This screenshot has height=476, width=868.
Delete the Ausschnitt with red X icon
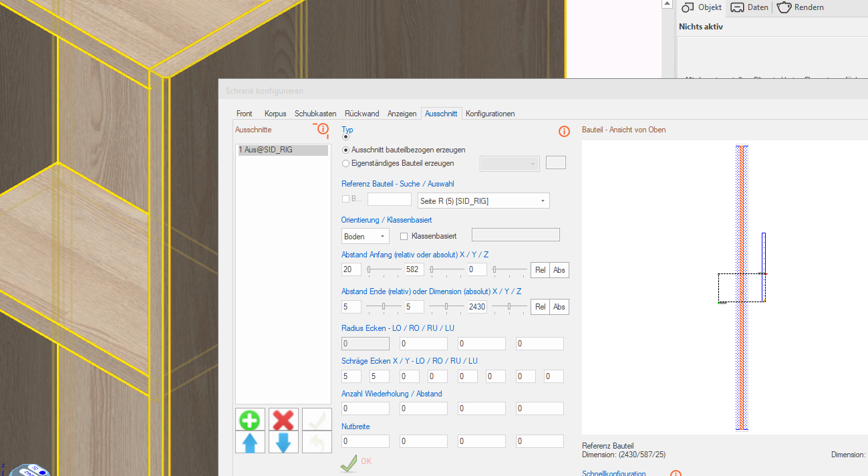(283, 420)
